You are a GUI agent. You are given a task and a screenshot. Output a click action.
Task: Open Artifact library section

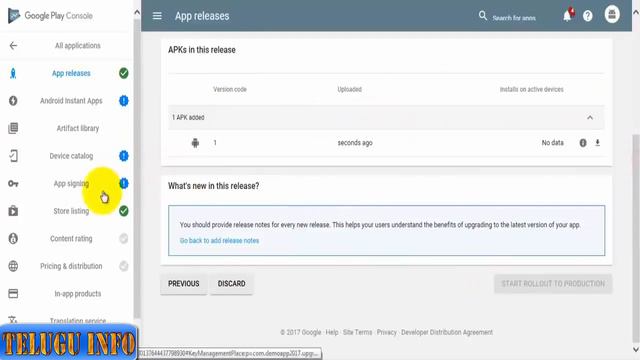click(x=78, y=128)
